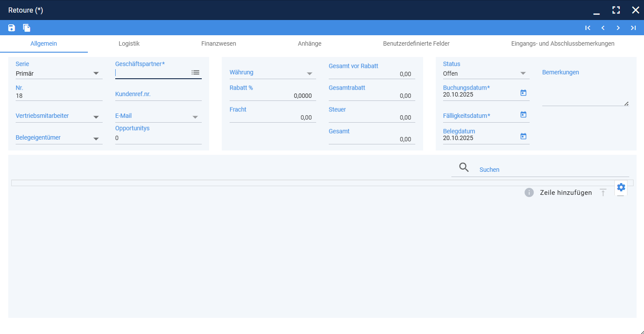This screenshot has width=644, height=334.
Task: Click the duplicate document icon
Action: (27, 28)
